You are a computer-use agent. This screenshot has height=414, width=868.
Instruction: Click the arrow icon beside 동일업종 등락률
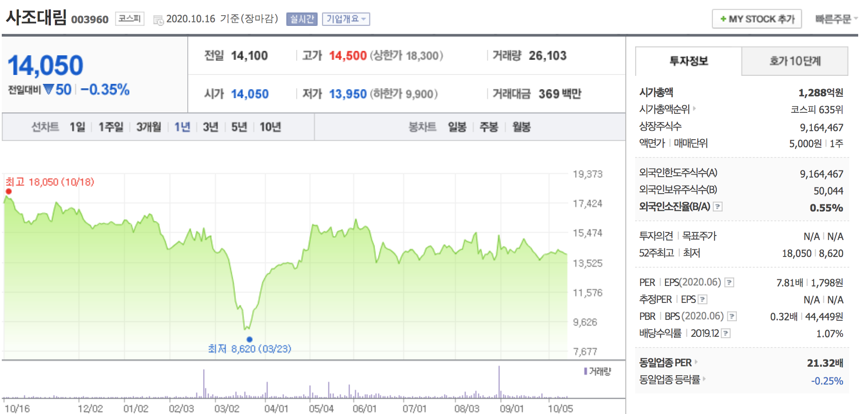pyautogui.click(x=704, y=379)
